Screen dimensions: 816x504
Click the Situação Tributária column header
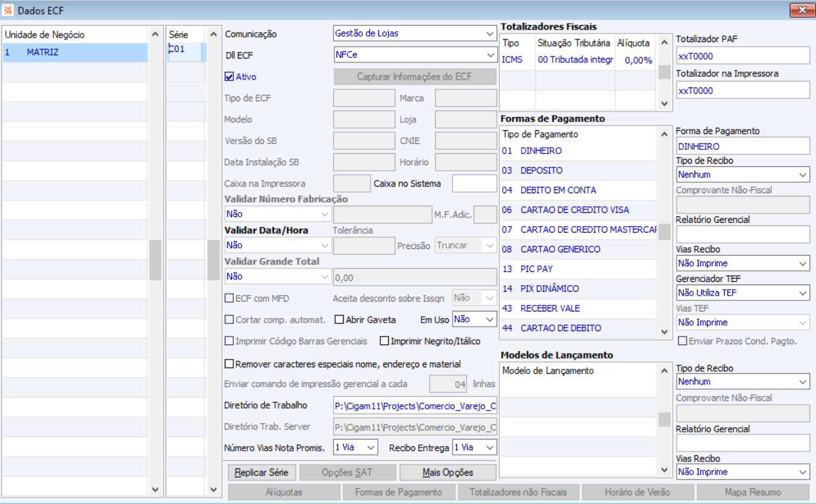coord(574,43)
